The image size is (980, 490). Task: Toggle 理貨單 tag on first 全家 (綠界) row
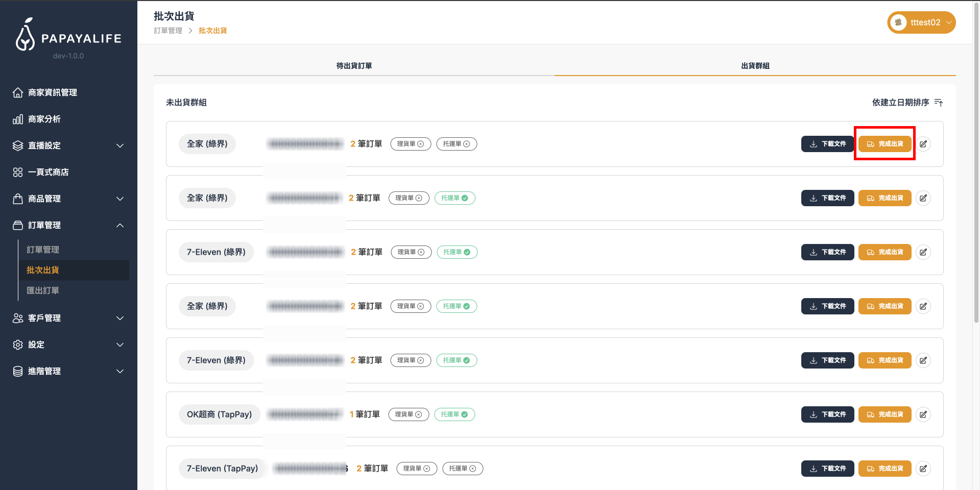[410, 144]
